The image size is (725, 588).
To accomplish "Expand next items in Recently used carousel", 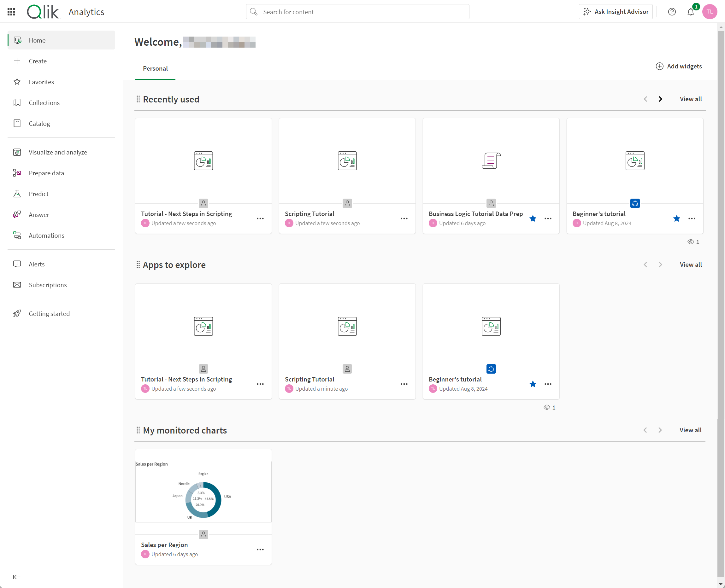I will (660, 99).
